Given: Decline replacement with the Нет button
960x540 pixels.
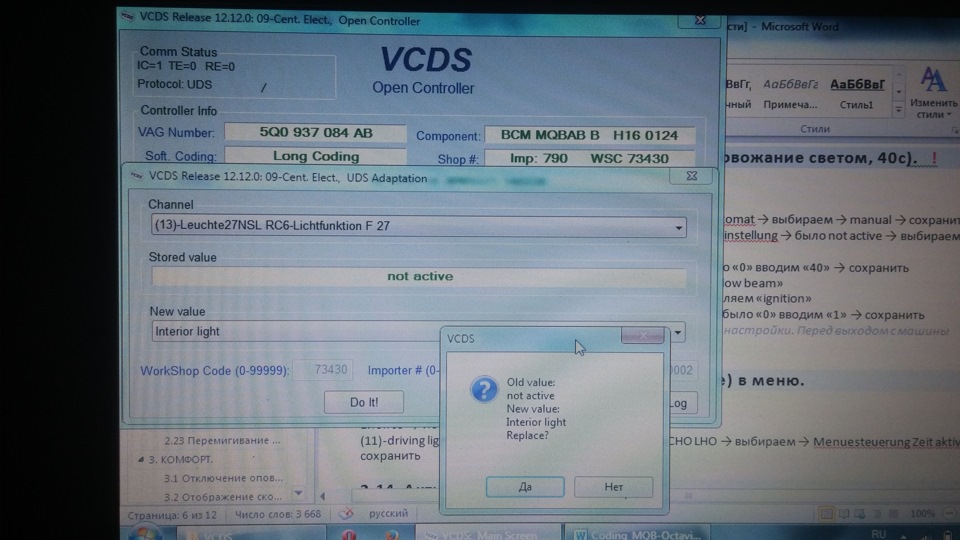Looking at the screenshot, I should (x=613, y=487).
